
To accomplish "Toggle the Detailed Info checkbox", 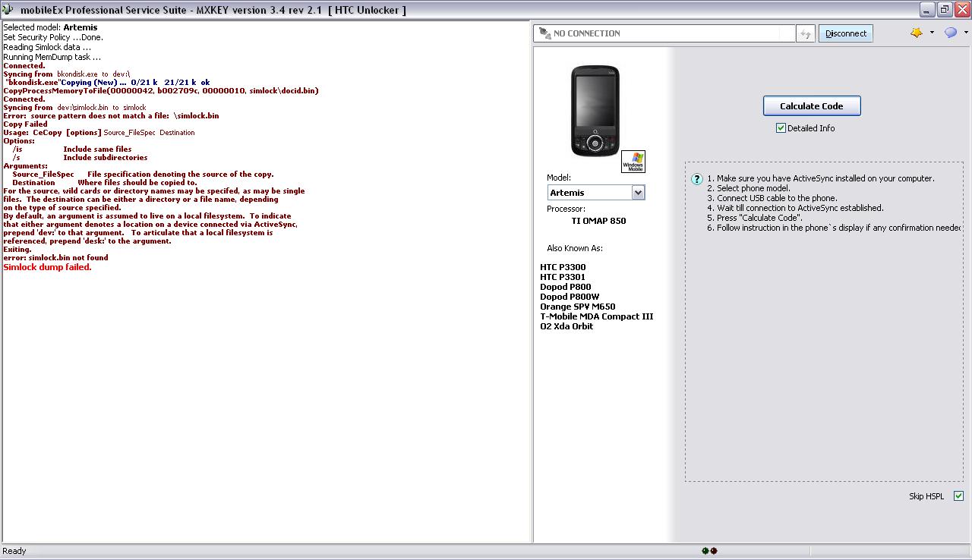I will coord(781,128).
